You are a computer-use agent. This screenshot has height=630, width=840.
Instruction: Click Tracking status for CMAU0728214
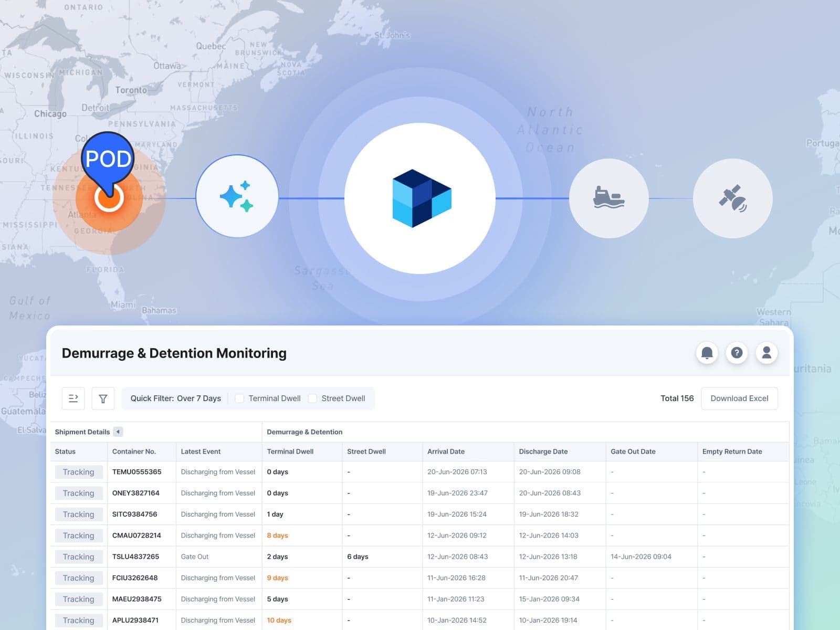pos(79,535)
